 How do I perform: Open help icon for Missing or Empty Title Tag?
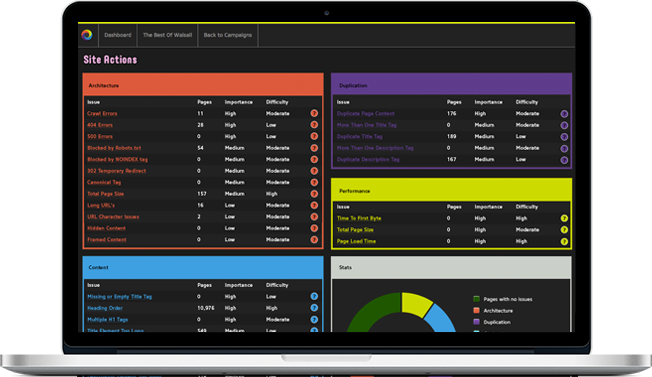pos(314,296)
